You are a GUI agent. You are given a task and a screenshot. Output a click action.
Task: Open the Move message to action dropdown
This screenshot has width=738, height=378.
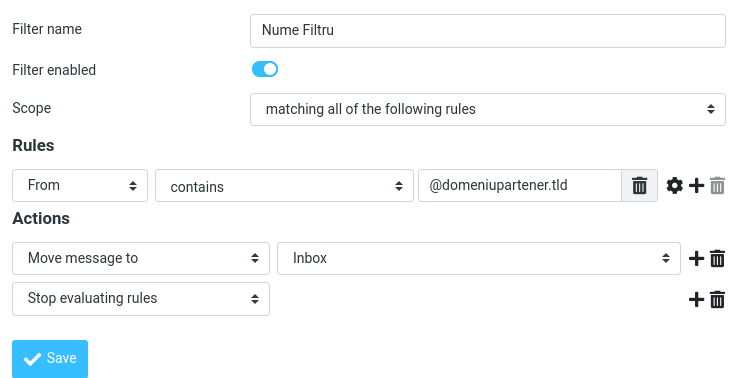pyautogui.click(x=141, y=258)
